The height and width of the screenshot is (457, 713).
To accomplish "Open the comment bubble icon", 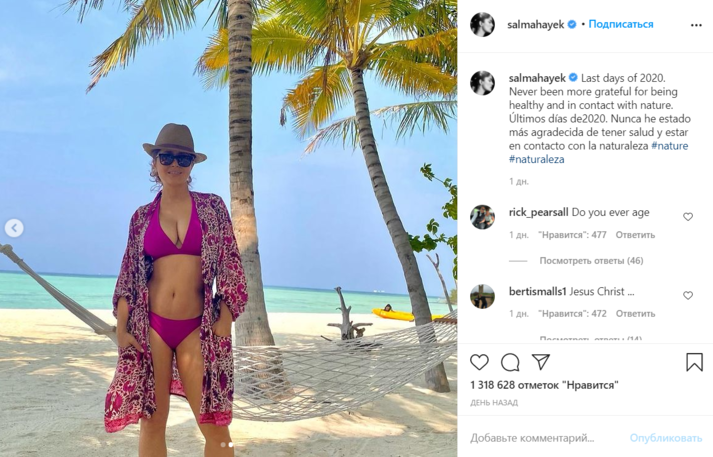I will pyautogui.click(x=510, y=362).
